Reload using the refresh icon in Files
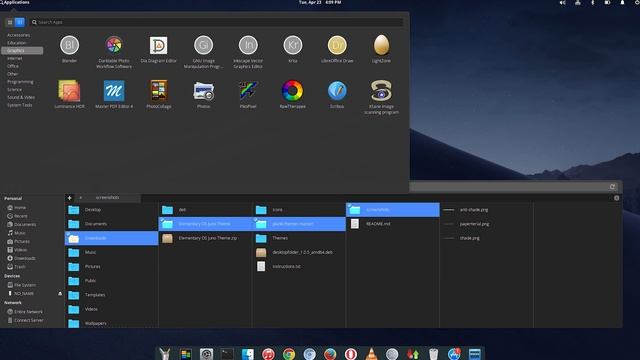 tap(612, 187)
